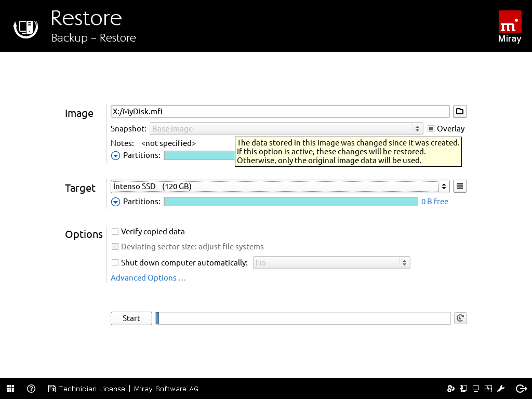Open Advanced Options link
The image size is (532, 399).
click(x=148, y=278)
